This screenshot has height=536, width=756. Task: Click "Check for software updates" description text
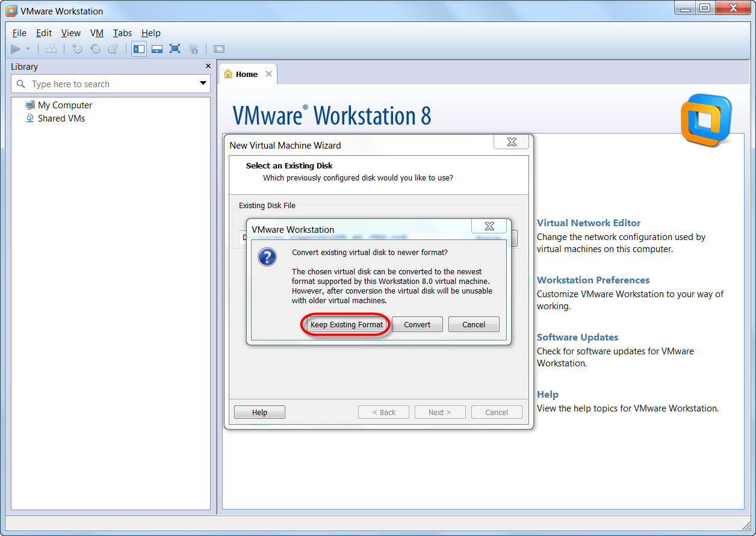pos(615,357)
